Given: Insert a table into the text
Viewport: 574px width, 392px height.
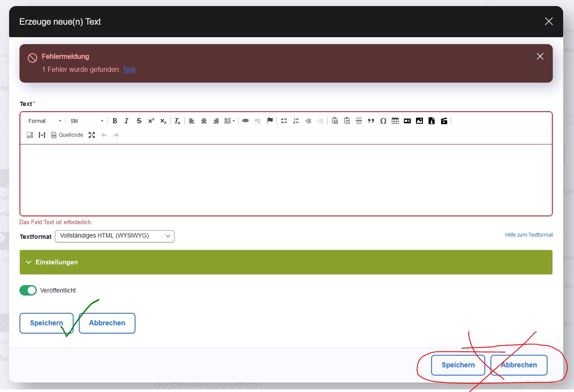Looking at the screenshot, I should click(395, 121).
